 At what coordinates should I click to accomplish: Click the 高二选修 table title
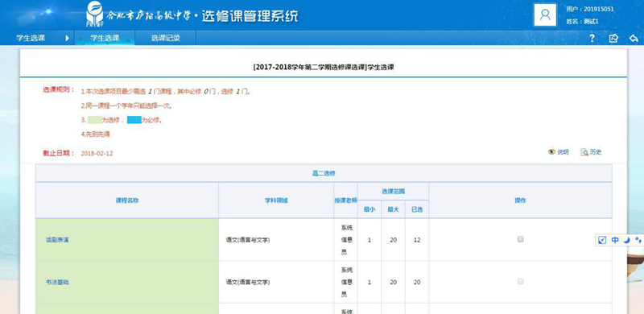pos(324,173)
